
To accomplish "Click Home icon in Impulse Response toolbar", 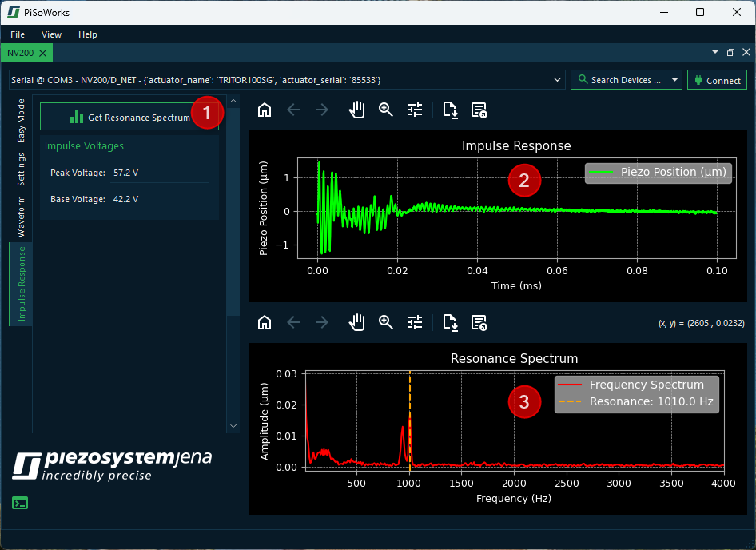I will click(x=265, y=110).
